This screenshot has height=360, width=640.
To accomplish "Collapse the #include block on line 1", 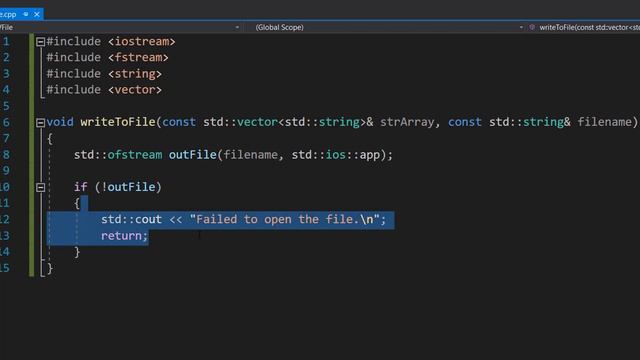I will pos(40,42).
